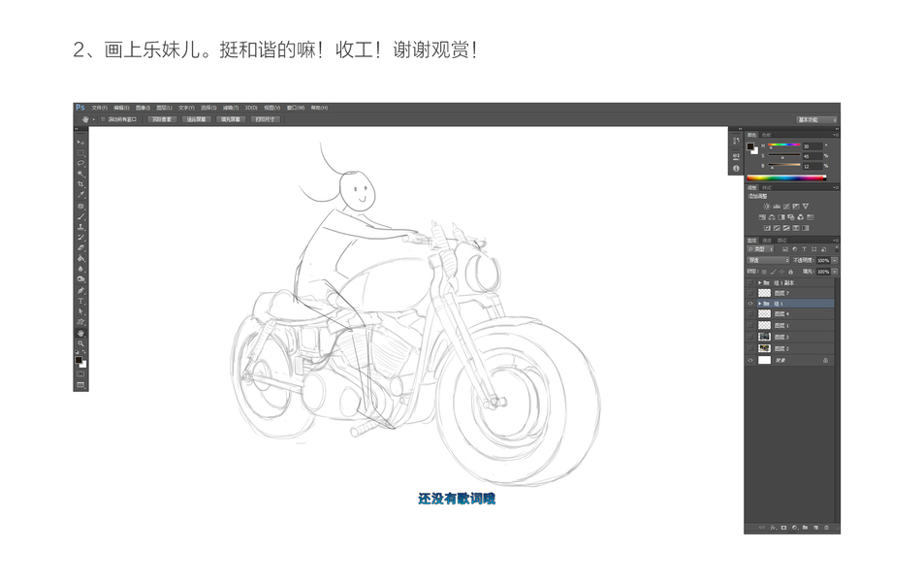Select the Dodge tool

[80, 278]
